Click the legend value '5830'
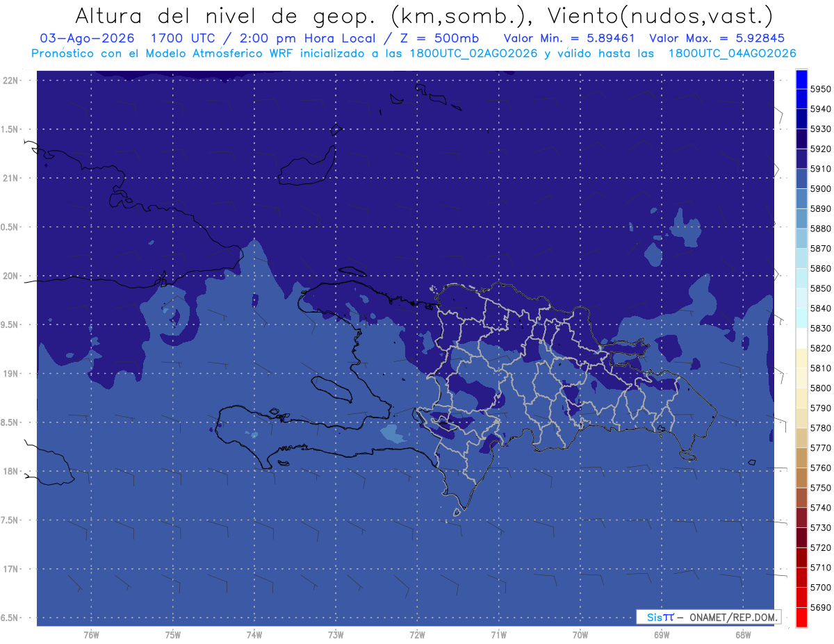834x644 pixels. (821, 329)
